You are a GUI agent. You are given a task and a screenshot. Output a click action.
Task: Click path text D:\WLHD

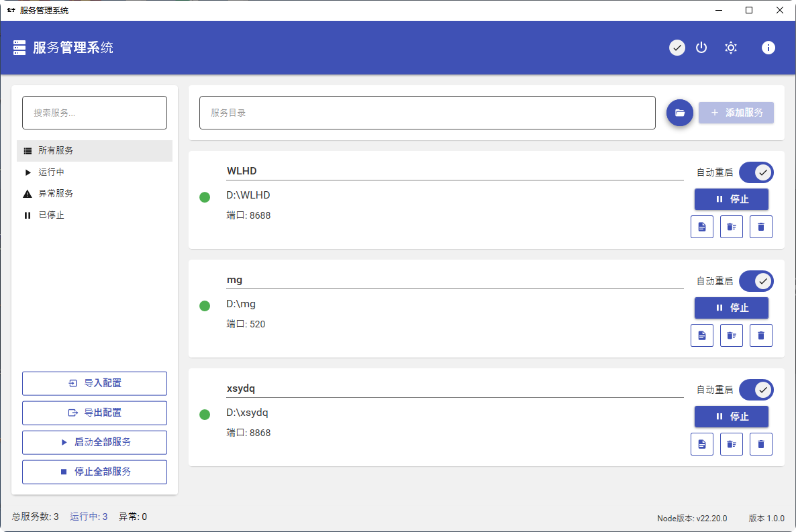pos(248,195)
